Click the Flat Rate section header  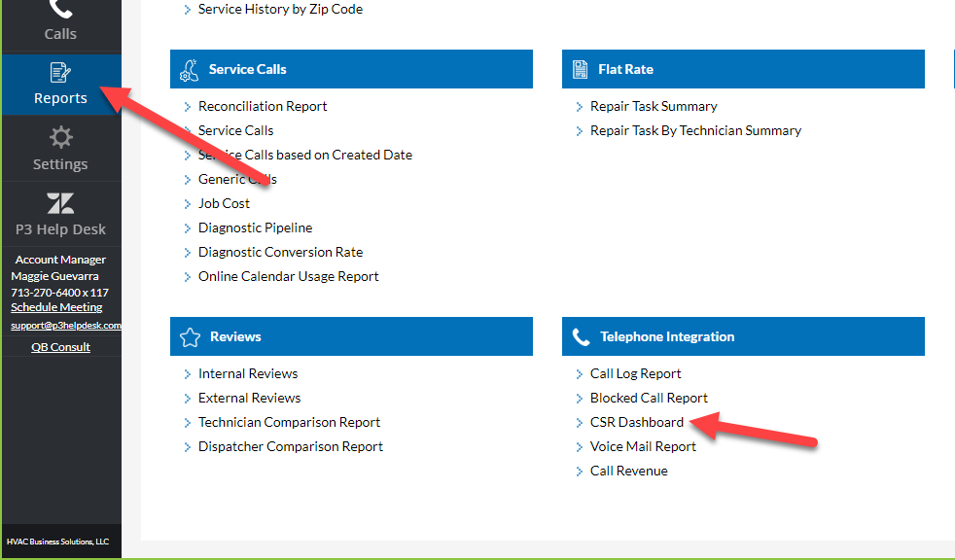pyautogui.click(x=743, y=69)
